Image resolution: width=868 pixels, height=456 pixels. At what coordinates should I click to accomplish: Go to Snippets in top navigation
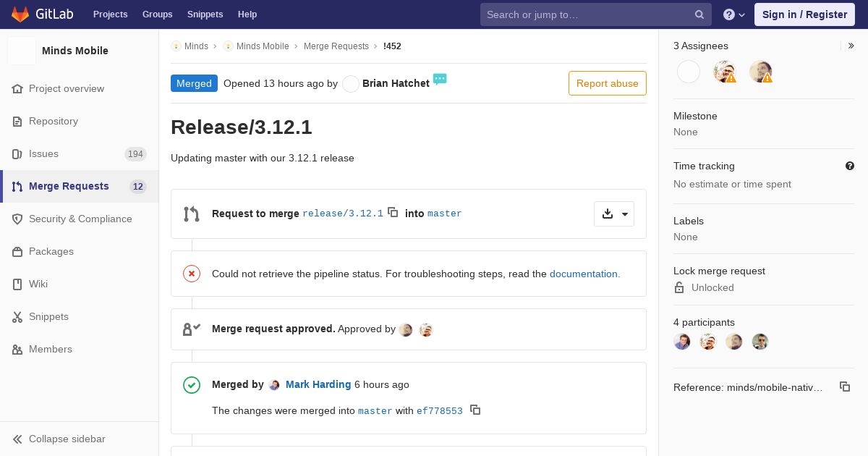tap(205, 14)
